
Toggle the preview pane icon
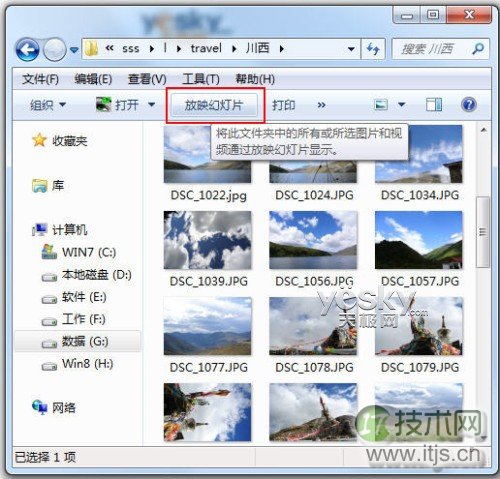click(x=434, y=105)
